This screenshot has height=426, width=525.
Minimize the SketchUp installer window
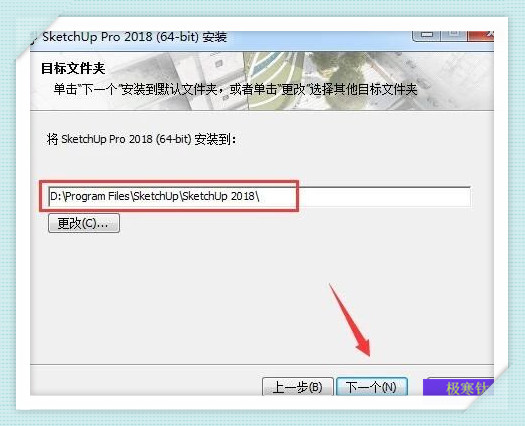(x=427, y=35)
